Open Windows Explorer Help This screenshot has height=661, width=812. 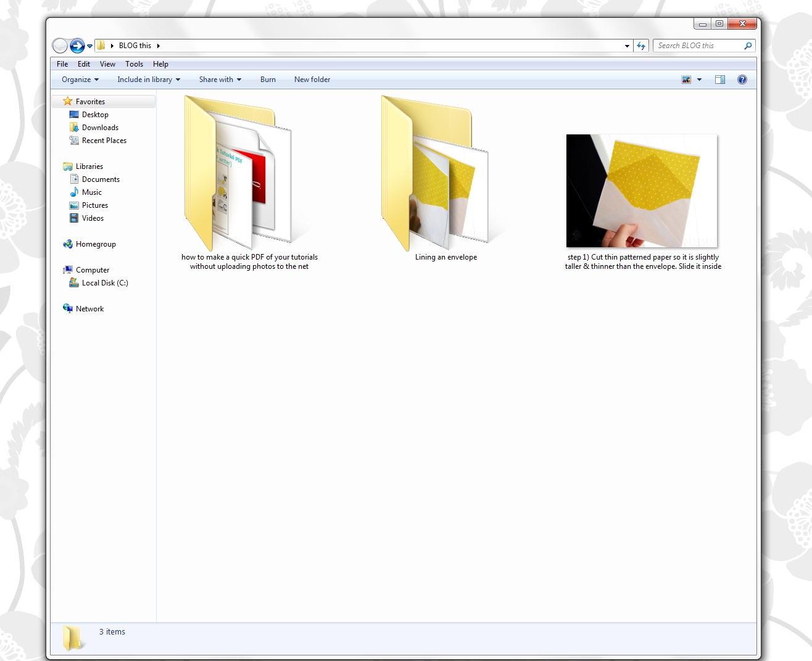coord(742,80)
